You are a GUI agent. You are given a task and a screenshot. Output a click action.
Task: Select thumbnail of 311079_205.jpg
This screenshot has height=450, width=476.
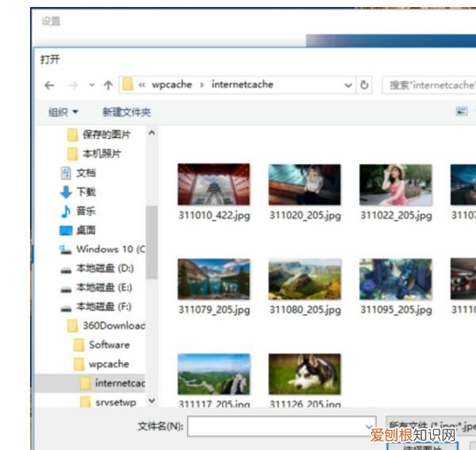click(x=213, y=279)
